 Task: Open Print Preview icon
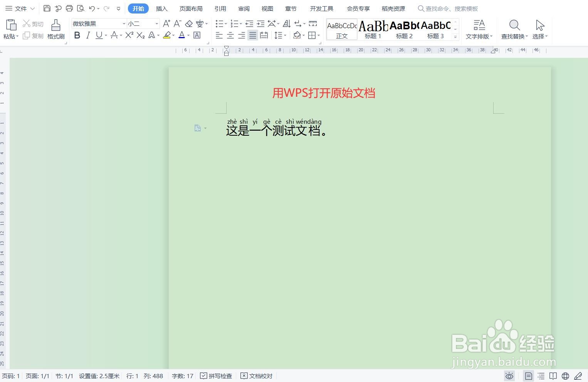[x=81, y=8]
